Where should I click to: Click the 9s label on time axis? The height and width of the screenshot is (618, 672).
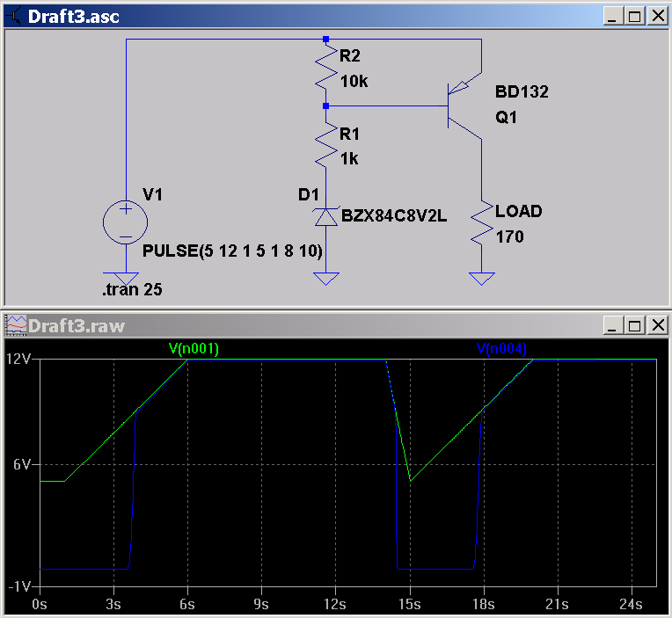[x=261, y=604]
